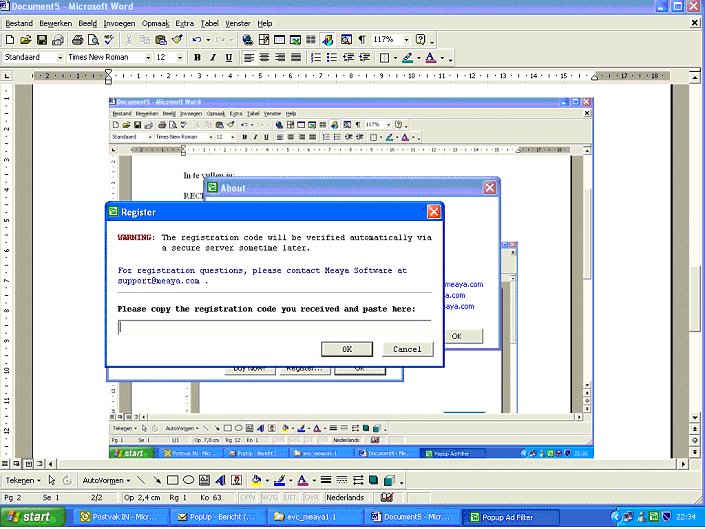Open the Bewerken menu
This screenshot has width=705, height=529.
55,23
